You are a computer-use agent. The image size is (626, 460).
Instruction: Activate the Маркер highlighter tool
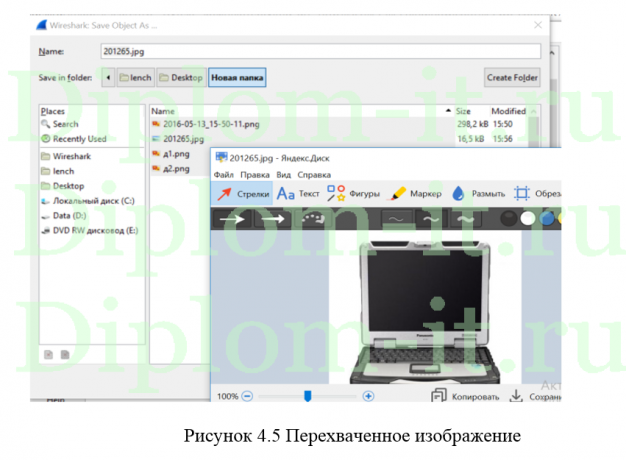[415, 194]
